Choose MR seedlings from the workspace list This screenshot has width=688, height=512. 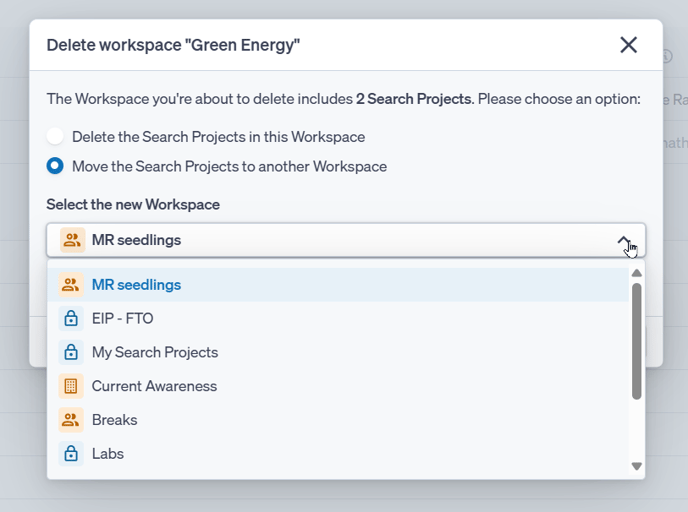coord(136,285)
